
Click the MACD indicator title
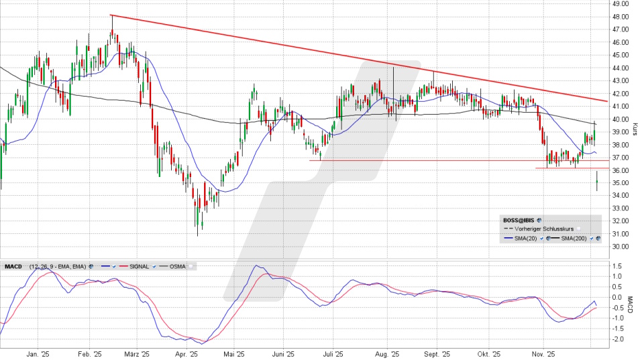pyautogui.click(x=13, y=266)
